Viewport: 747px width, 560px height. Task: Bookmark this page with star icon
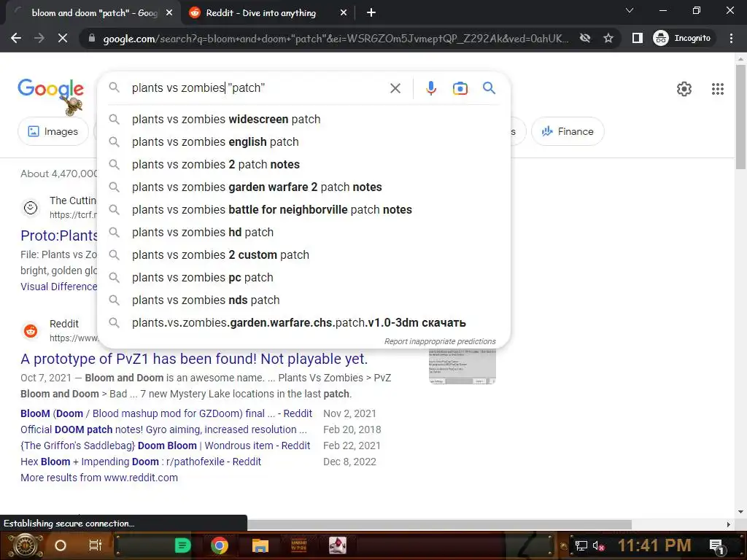coord(608,38)
